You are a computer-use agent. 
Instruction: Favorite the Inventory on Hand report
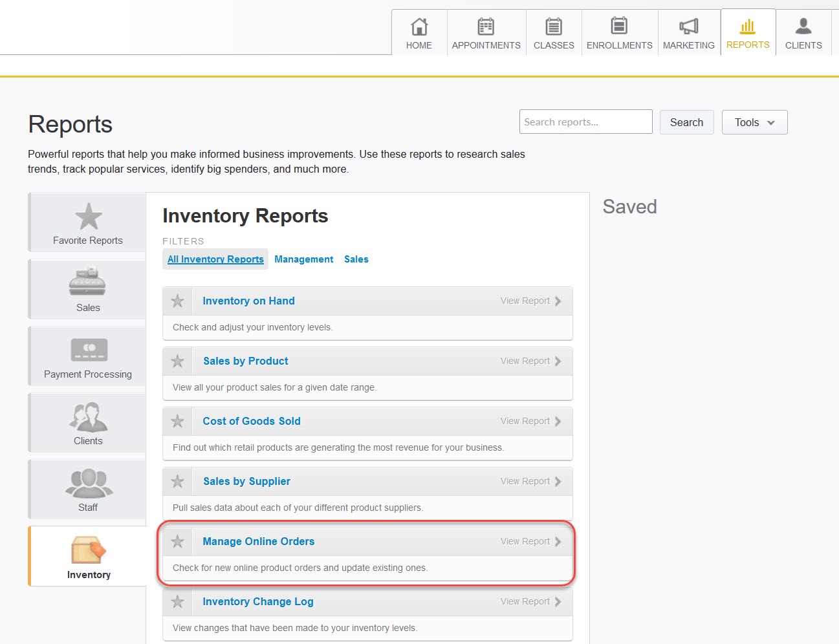(177, 301)
